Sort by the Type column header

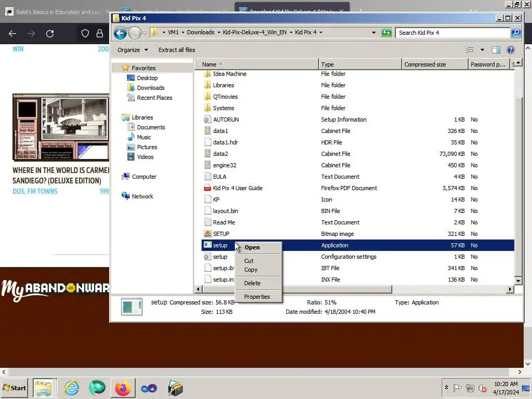tap(360, 64)
